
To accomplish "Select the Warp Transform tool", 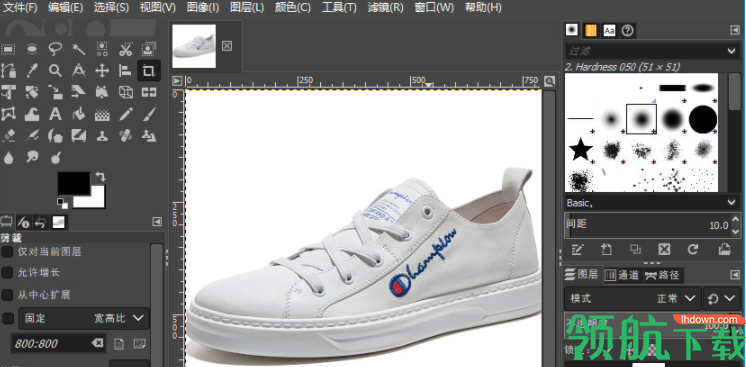I will click(32, 114).
